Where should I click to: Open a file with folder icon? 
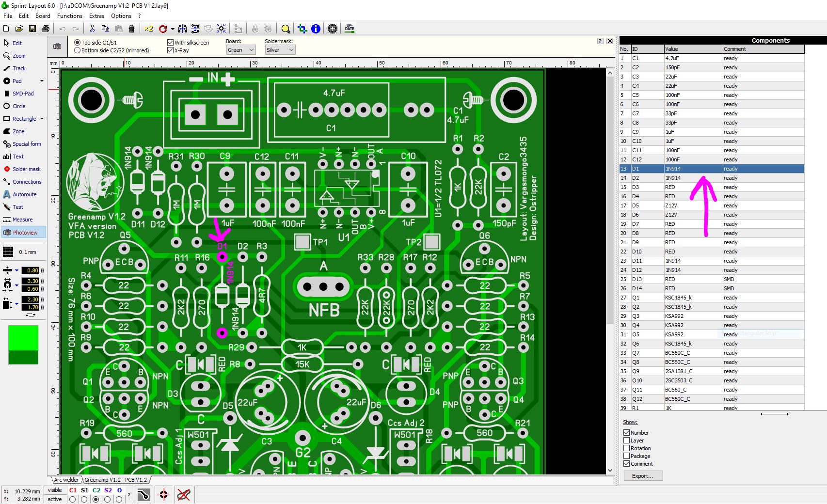point(19,29)
